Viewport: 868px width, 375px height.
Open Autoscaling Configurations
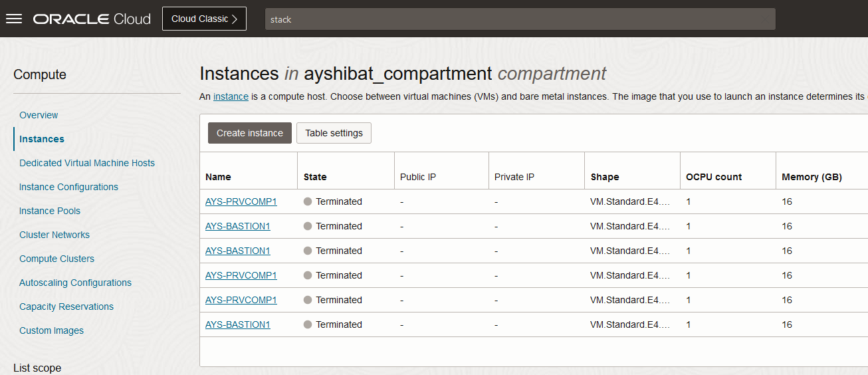[75, 283]
